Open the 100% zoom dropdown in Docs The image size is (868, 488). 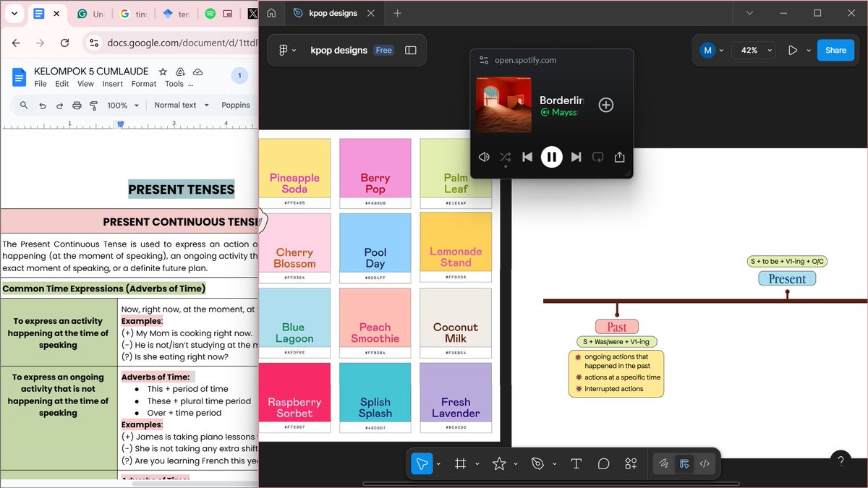[122, 105]
